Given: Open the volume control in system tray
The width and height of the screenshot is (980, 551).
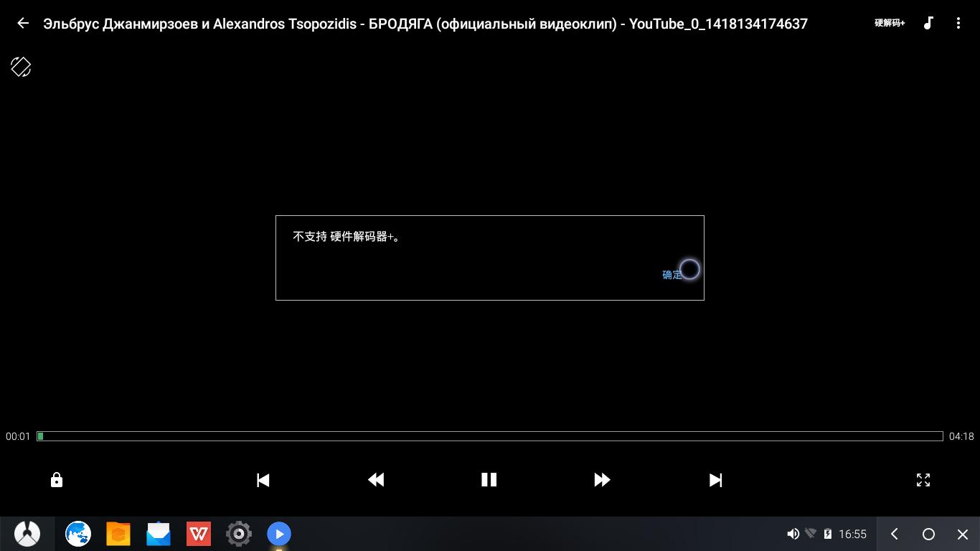Looking at the screenshot, I should 793,534.
